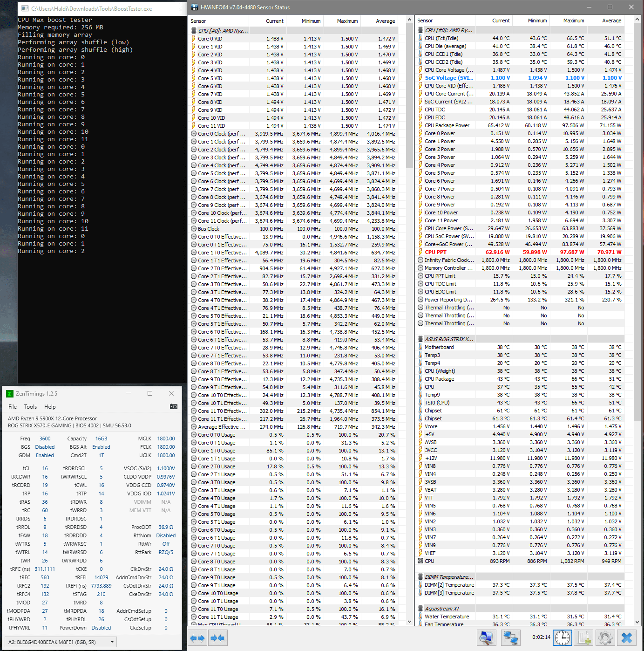
Task: Click Sensor column header above Core 0 VID
Action: click(219, 21)
